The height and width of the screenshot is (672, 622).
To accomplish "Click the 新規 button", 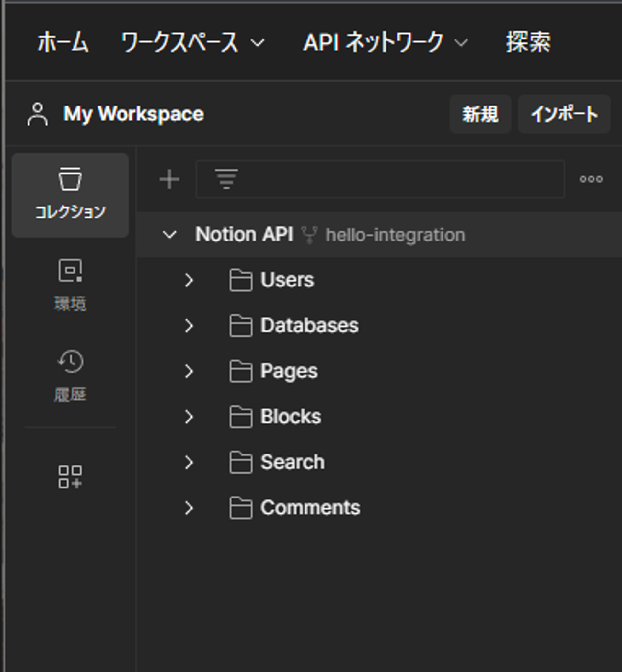I will pos(480,114).
